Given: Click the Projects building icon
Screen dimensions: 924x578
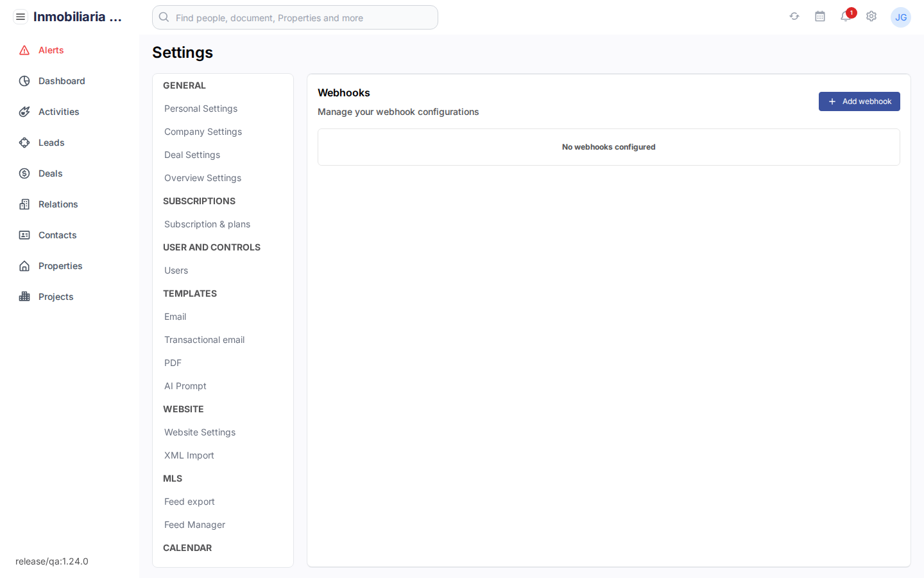Looking at the screenshot, I should click(x=24, y=297).
